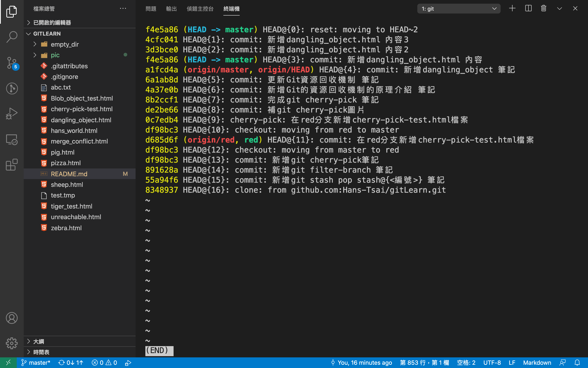The width and height of the screenshot is (588, 368).
Task: Collapse panel with the chevron down icon
Action: (559, 9)
